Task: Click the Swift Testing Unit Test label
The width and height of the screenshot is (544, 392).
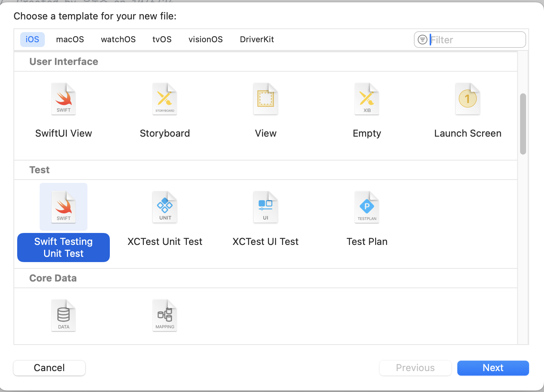Action: 64,248
